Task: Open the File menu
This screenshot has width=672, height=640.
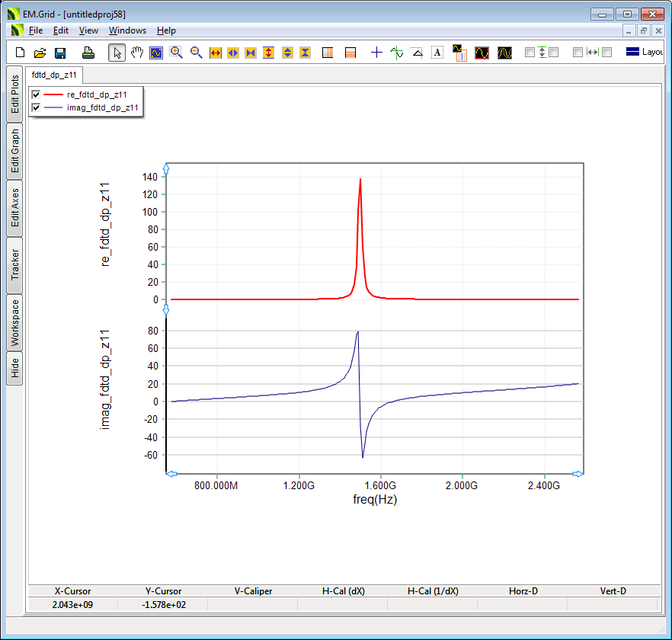Action: [x=36, y=30]
